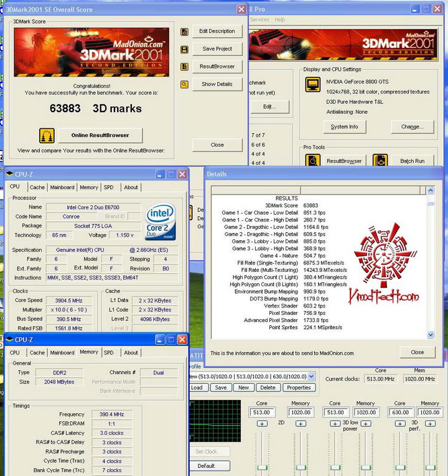Click the Change... display settings button

click(x=412, y=127)
